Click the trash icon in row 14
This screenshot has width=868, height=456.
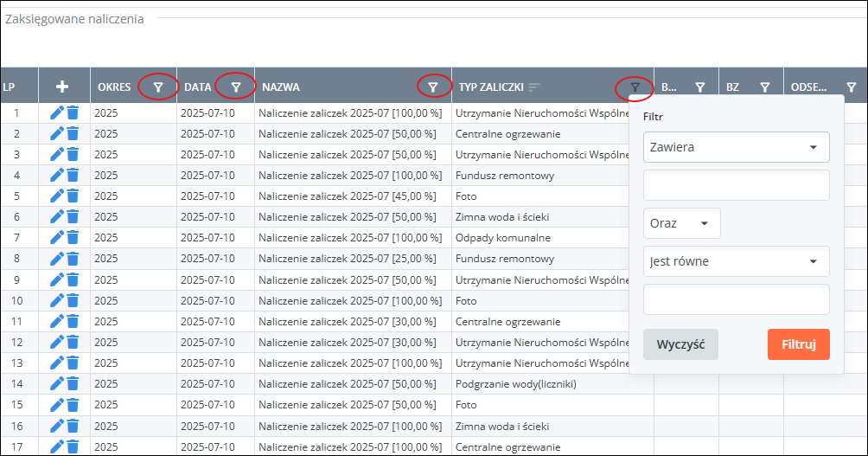click(x=73, y=383)
